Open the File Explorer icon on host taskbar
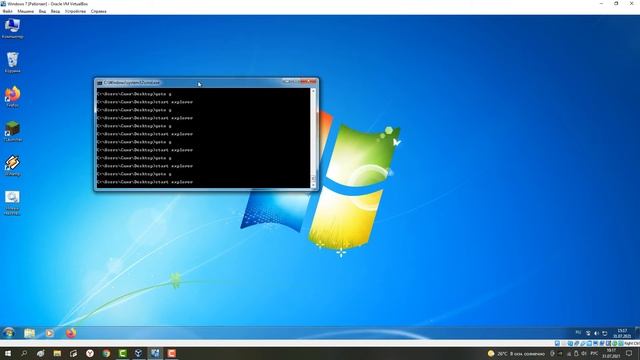This screenshot has width=640, height=360. [x=57, y=353]
